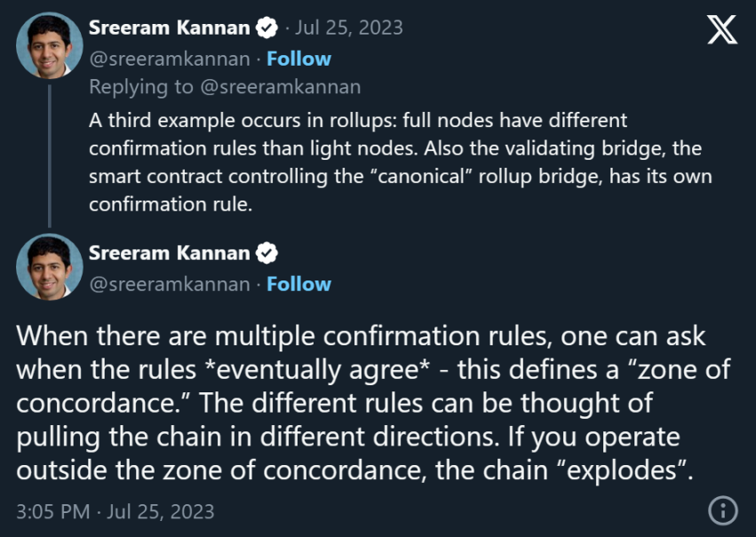756x537 pixels.
Task: Click Follow on the main tweet
Action: pos(298,284)
